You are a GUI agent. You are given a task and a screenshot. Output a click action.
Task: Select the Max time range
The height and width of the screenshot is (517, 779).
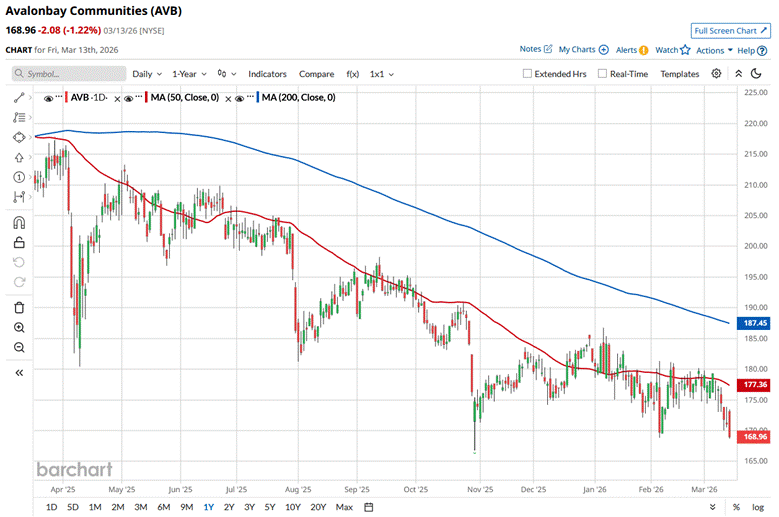(x=344, y=507)
